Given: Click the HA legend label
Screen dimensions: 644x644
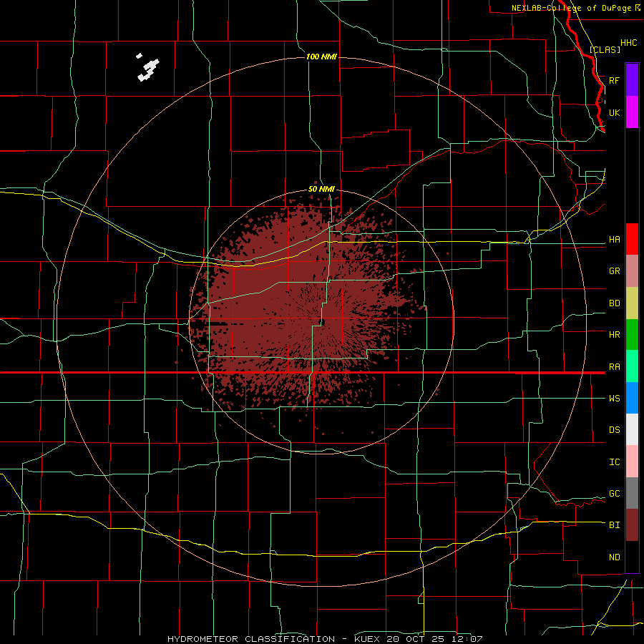Looking at the screenshot, I should 614,240.
